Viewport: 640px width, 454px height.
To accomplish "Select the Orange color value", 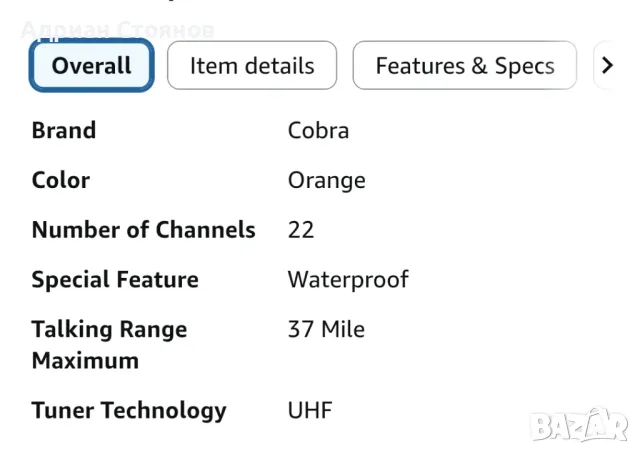I will (x=326, y=180).
